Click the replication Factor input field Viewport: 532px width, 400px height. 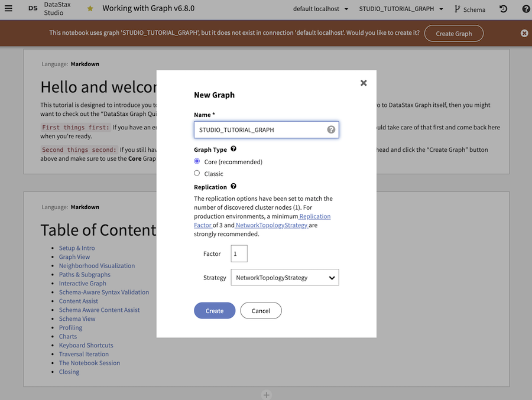[239, 253]
